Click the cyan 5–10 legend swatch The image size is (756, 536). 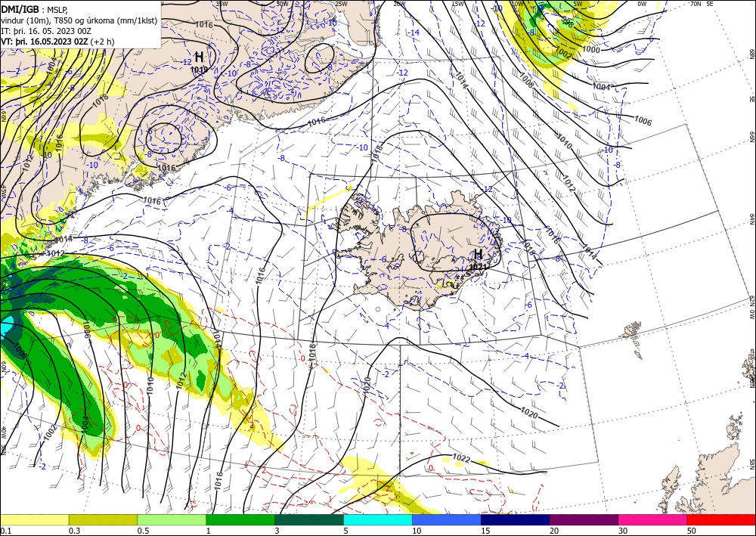378,519
